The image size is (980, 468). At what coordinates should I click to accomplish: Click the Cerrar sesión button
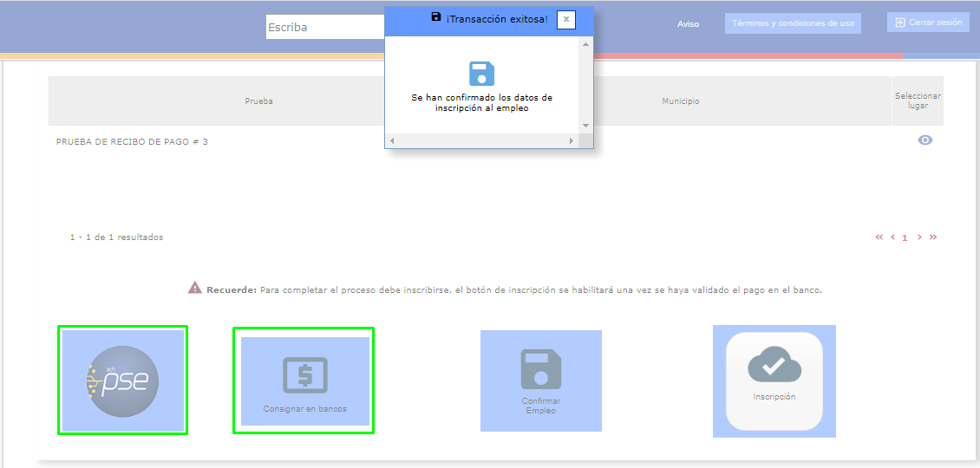tap(928, 23)
